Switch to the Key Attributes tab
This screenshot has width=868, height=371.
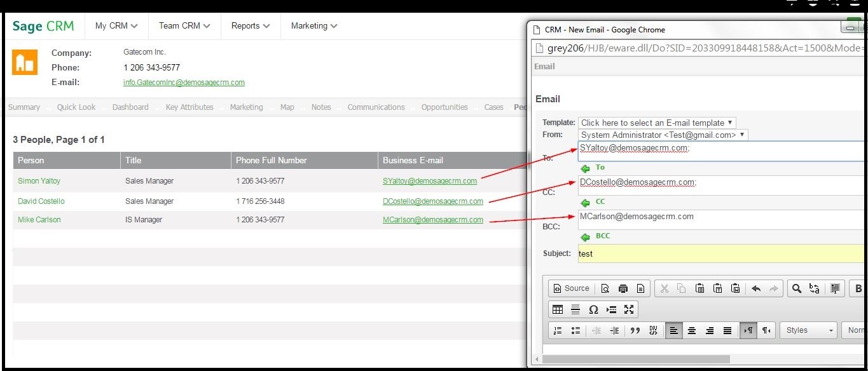[189, 107]
